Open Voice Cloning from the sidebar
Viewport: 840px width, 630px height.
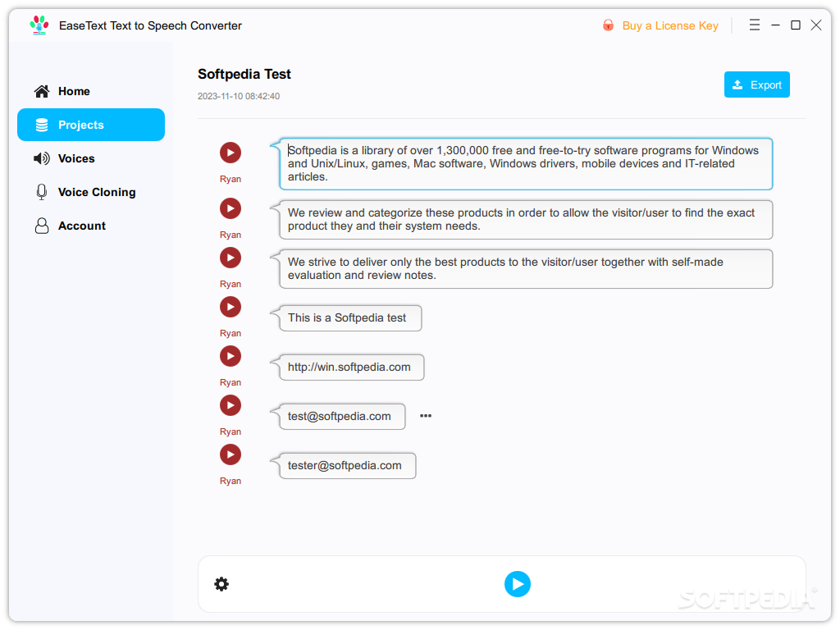tap(91, 192)
